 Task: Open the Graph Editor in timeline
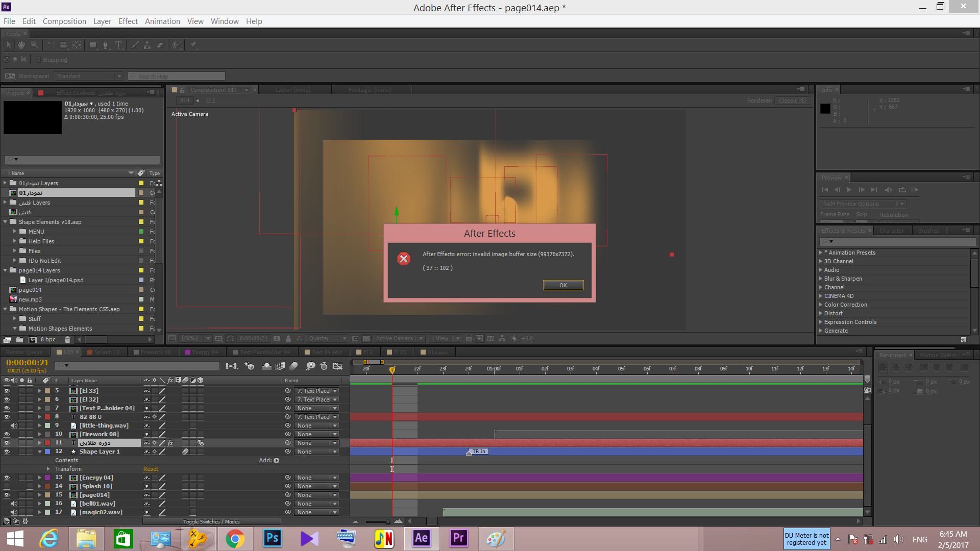(x=337, y=366)
